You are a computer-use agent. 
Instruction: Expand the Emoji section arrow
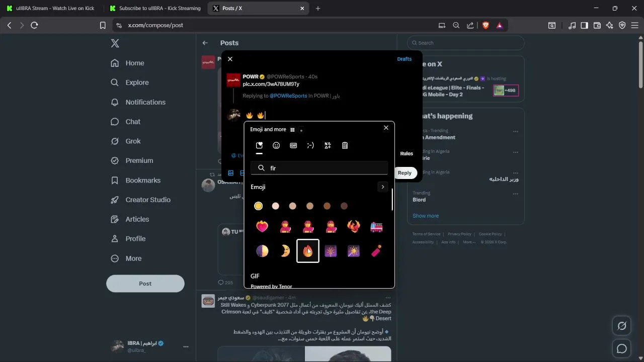(x=383, y=187)
